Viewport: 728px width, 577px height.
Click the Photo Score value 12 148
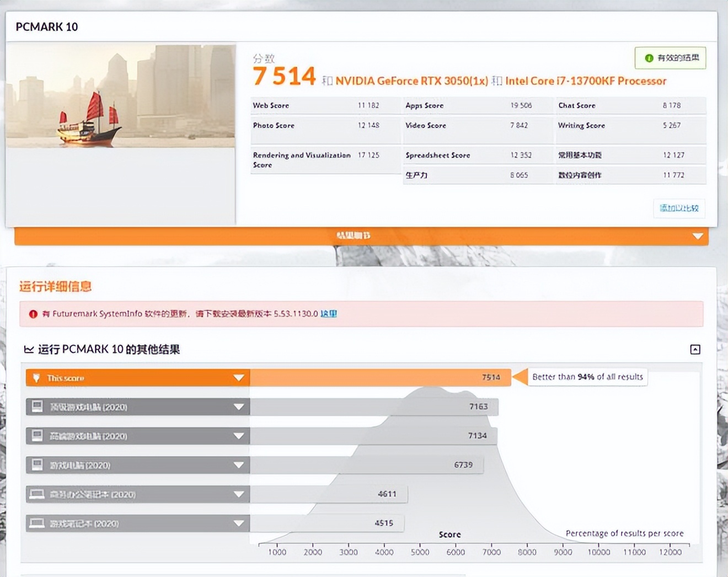coord(368,125)
